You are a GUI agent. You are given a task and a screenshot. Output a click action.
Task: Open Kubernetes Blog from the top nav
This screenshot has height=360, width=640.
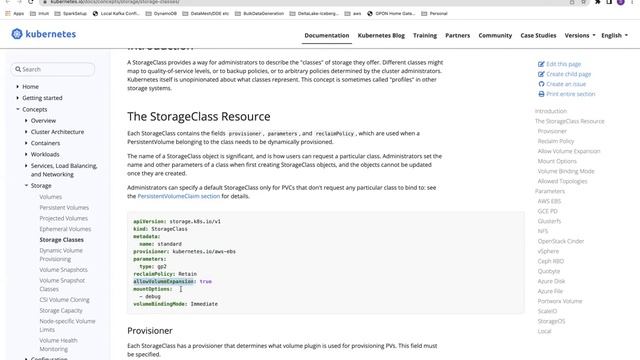coord(381,36)
